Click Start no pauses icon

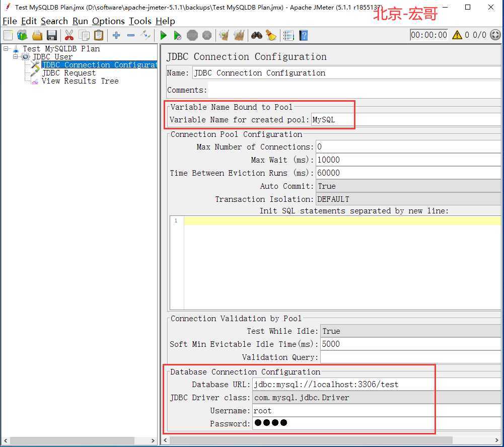177,35
